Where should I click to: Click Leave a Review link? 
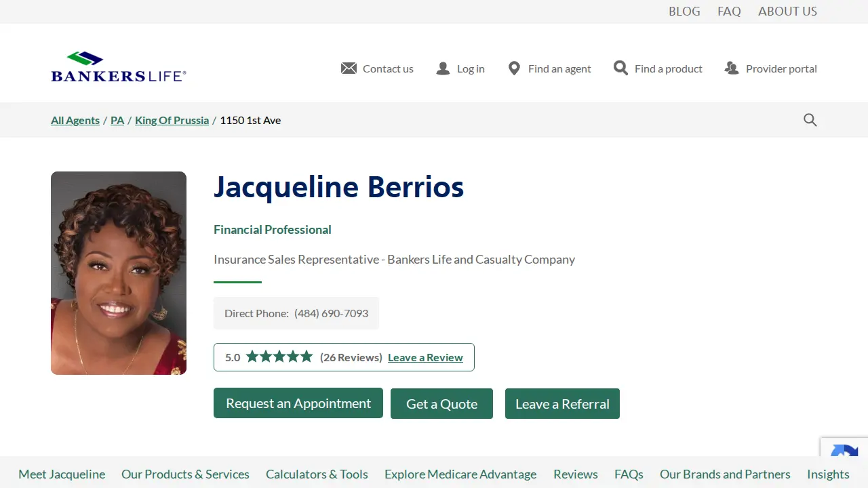(425, 357)
